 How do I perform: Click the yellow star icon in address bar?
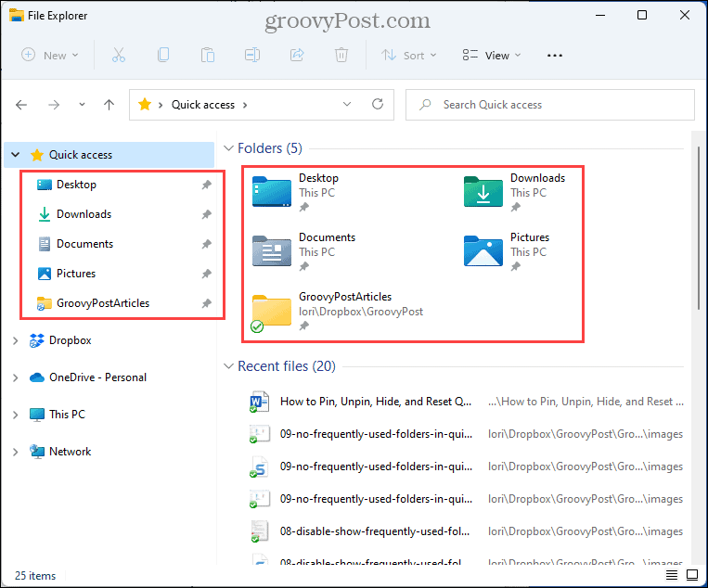pyautogui.click(x=145, y=104)
